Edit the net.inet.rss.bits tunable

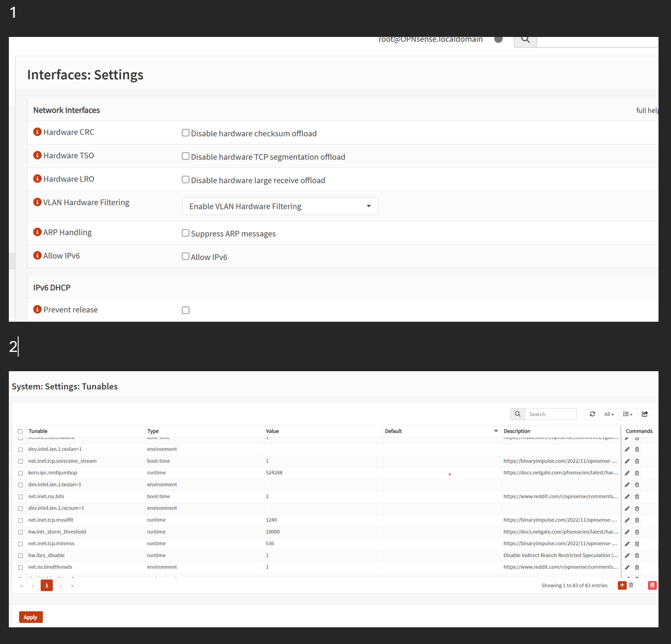627,497
